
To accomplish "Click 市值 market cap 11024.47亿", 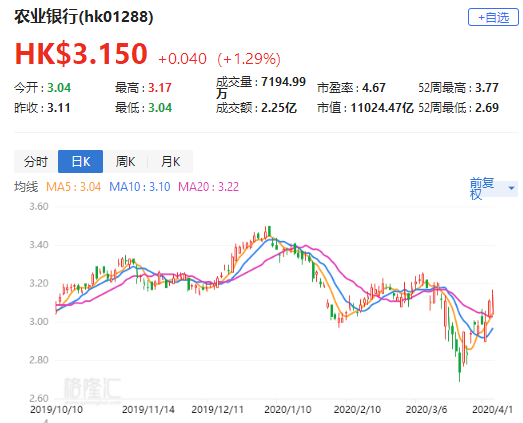I will coord(382,108).
